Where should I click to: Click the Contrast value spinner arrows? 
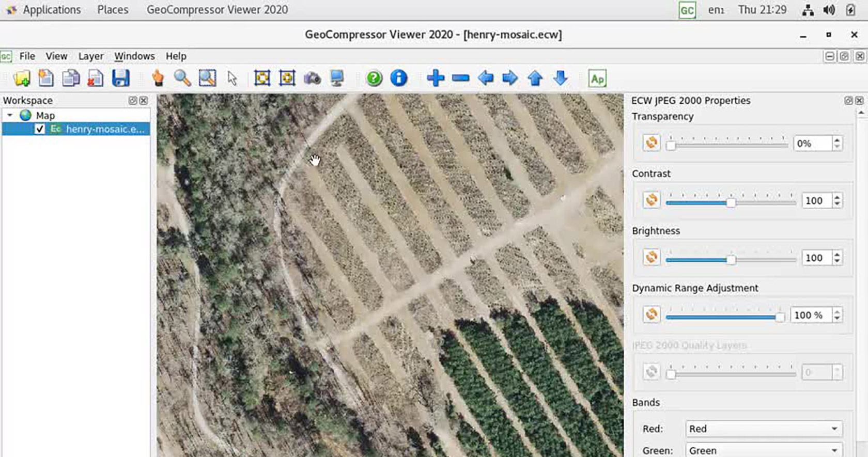coord(837,200)
